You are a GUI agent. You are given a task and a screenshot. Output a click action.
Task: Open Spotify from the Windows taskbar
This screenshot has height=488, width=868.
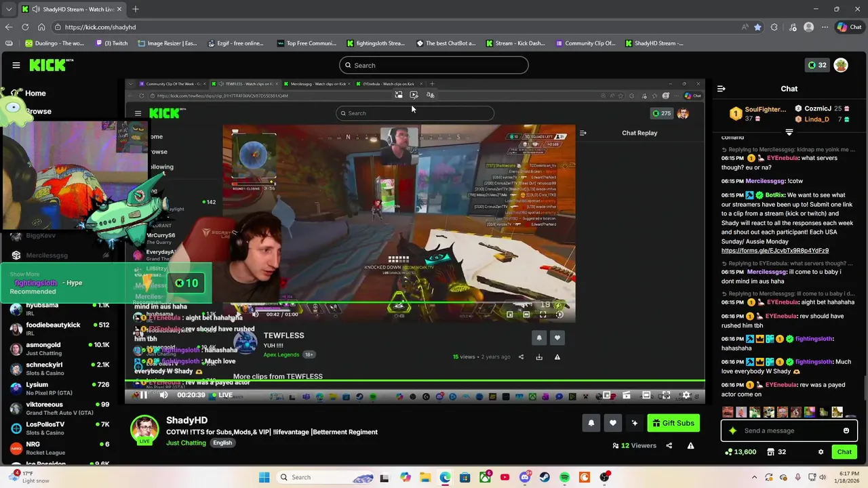(x=565, y=477)
